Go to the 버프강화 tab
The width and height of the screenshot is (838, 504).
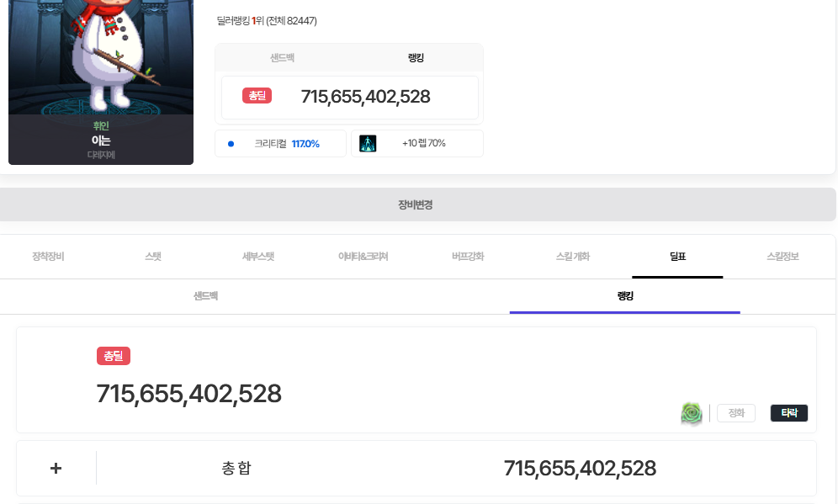[x=468, y=257]
